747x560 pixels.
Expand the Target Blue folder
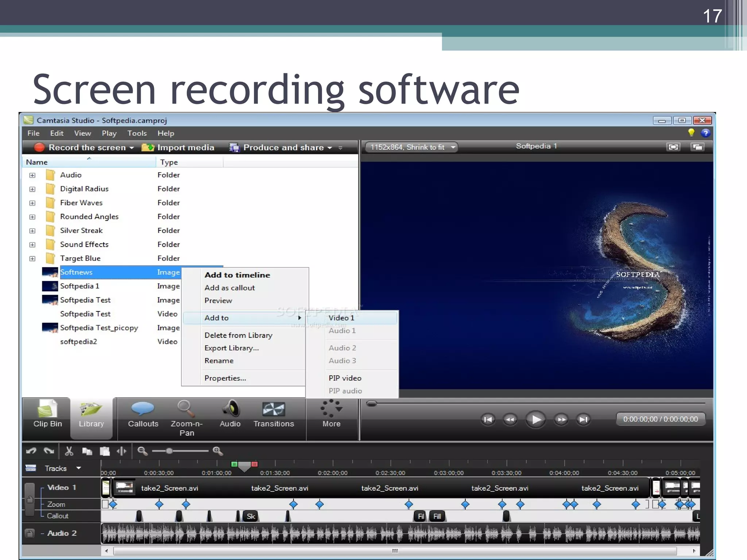point(32,258)
